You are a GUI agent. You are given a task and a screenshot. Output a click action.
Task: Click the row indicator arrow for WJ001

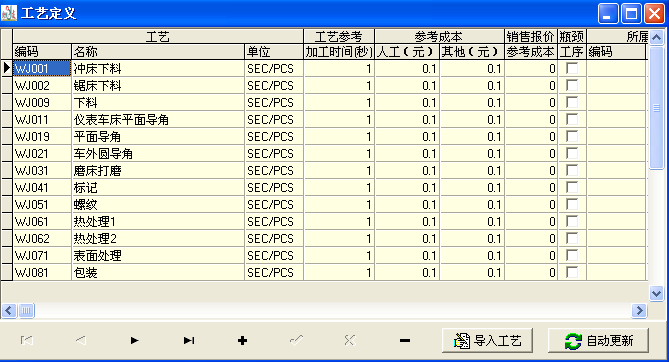6,68
